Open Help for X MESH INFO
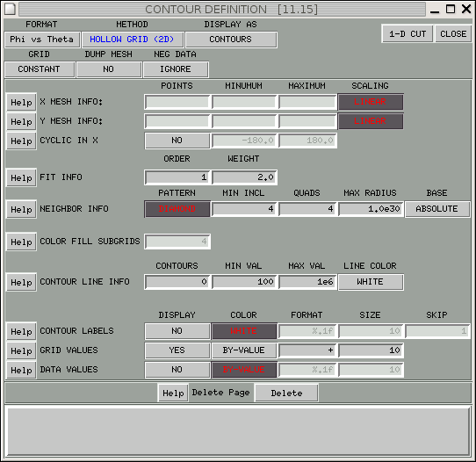The height and width of the screenshot is (462, 476). click(x=21, y=102)
